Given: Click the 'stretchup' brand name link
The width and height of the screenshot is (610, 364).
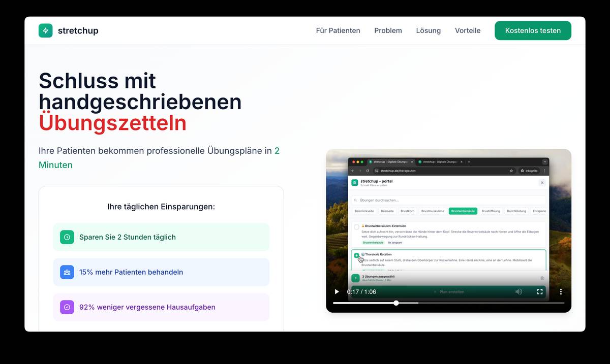Looking at the screenshot, I should pyautogui.click(x=78, y=30).
